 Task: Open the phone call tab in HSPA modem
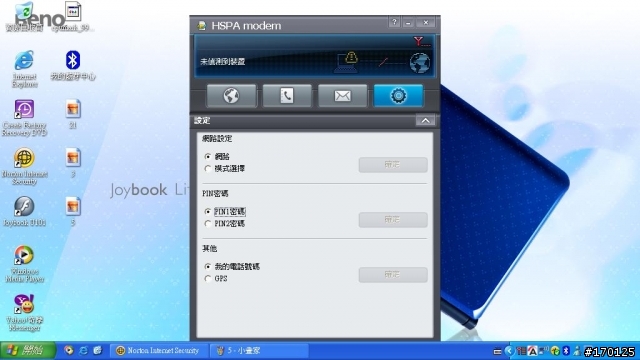(287, 96)
